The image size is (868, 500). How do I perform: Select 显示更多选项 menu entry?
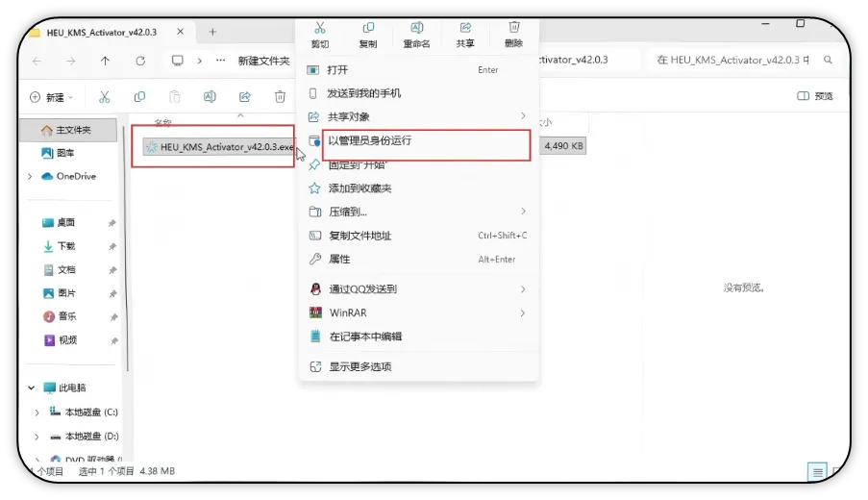click(418, 366)
